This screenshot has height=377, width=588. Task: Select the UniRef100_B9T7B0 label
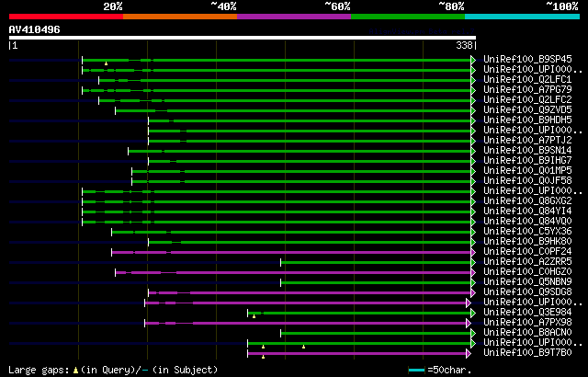527,352
